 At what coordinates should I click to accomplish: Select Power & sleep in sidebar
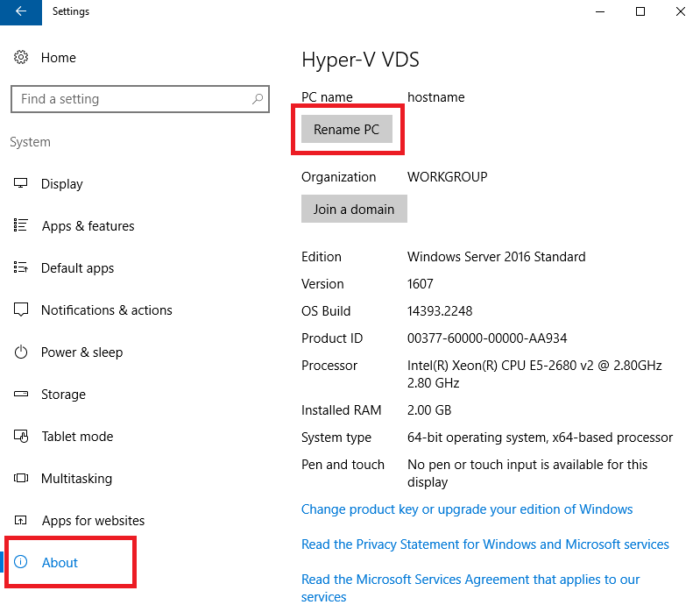(81, 352)
